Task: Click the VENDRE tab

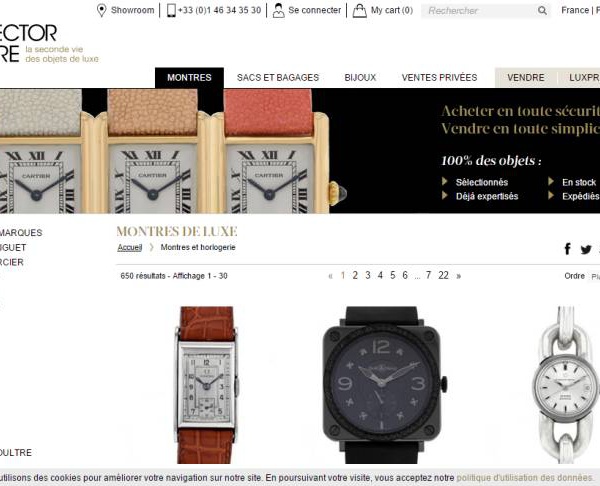Action: 526,78
